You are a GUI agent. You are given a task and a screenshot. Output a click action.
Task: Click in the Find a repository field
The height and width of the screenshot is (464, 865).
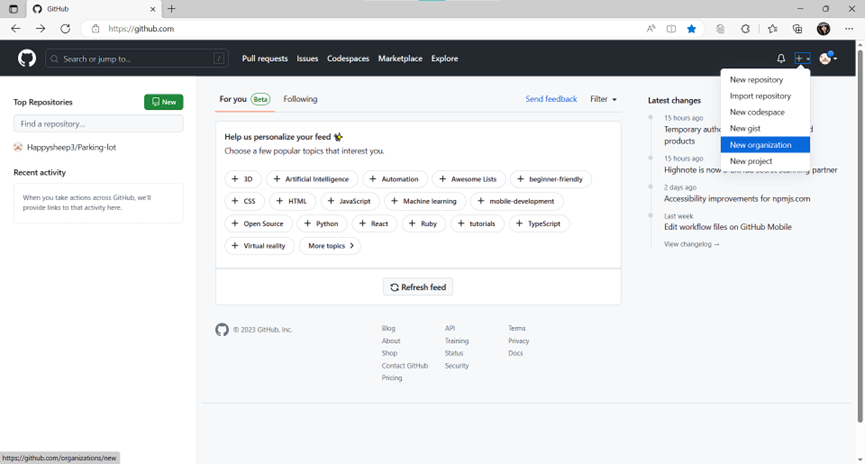98,124
